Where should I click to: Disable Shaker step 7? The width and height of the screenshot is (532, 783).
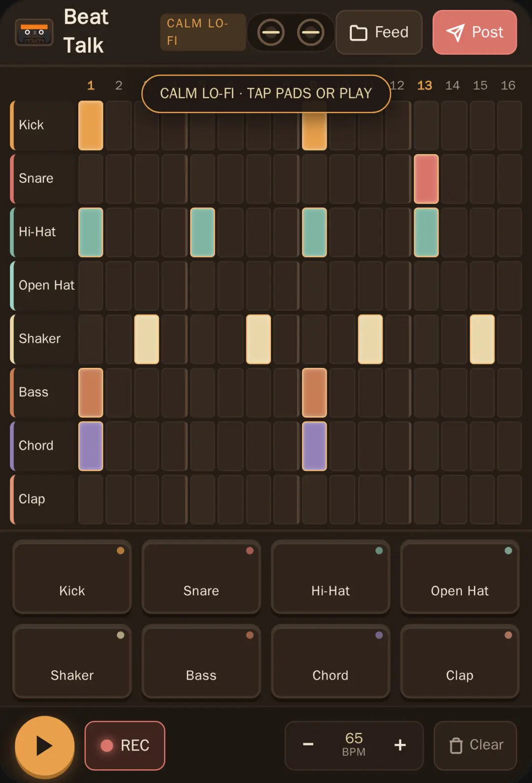(x=259, y=339)
